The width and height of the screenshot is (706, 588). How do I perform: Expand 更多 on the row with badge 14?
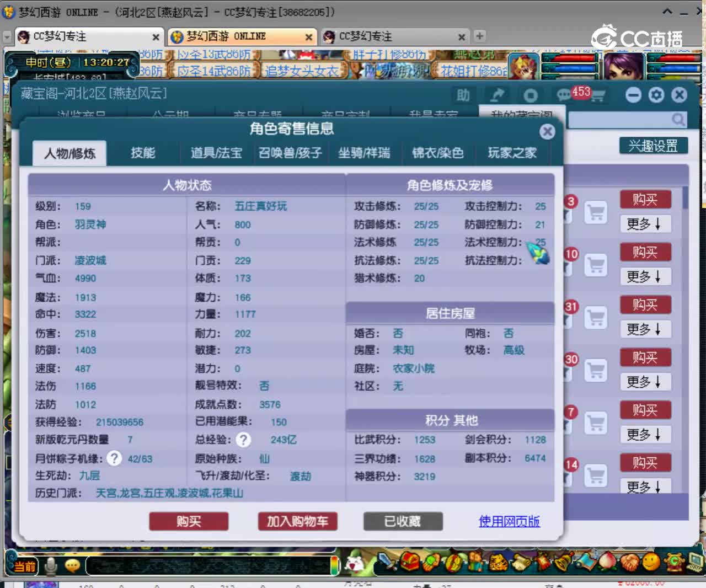[x=645, y=487]
